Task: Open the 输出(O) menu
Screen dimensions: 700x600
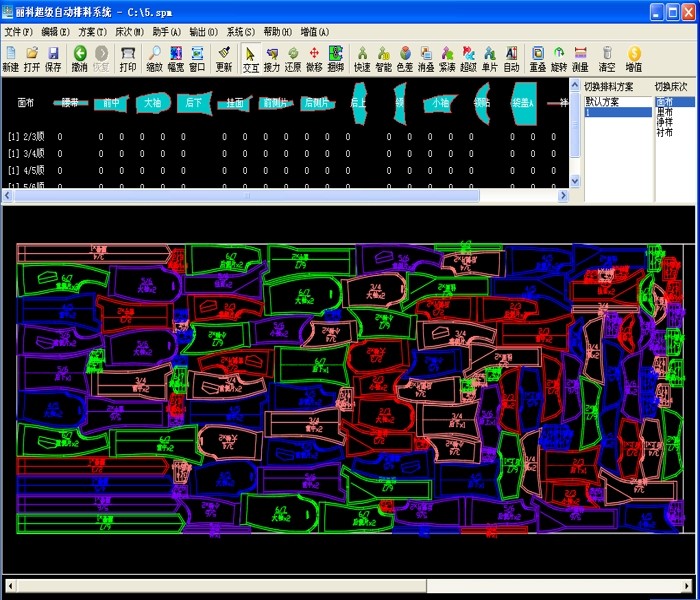Action: (204, 32)
